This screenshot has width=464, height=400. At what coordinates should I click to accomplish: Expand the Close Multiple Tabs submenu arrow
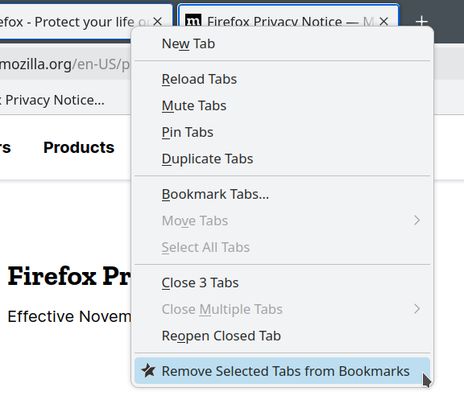[x=417, y=309]
